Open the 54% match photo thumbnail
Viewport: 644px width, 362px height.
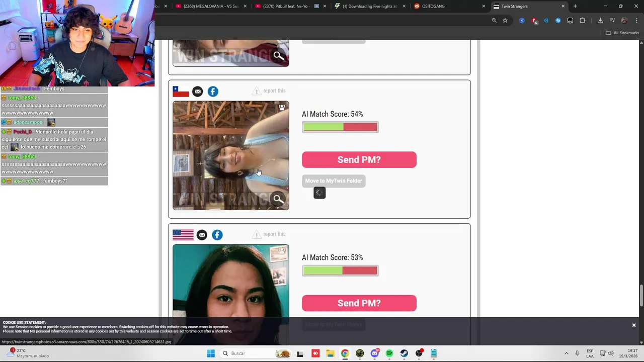pos(231,155)
